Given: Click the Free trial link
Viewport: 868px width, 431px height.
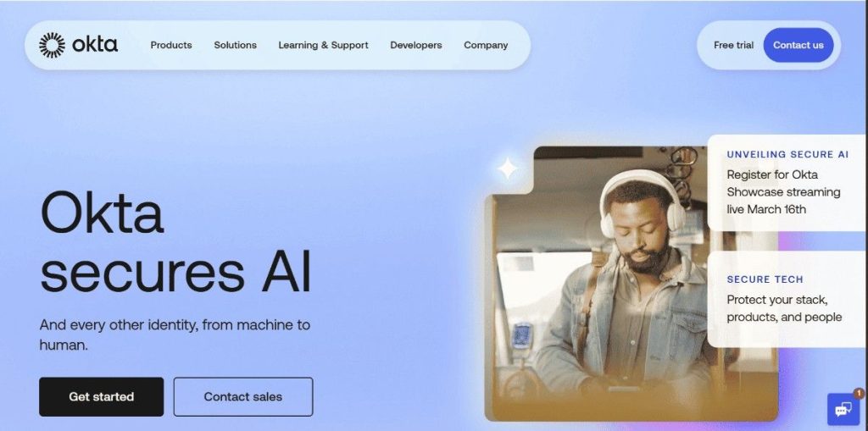Looking at the screenshot, I should click(x=733, y=46).
